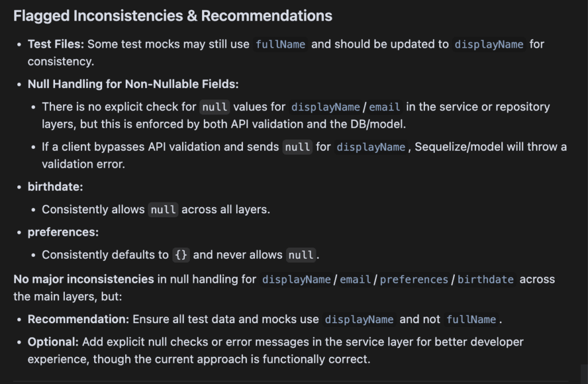This screenshot has width=588, height=384.
Task: Click displayName code before ", Sequelize/model"
Action: click(370, 147)
